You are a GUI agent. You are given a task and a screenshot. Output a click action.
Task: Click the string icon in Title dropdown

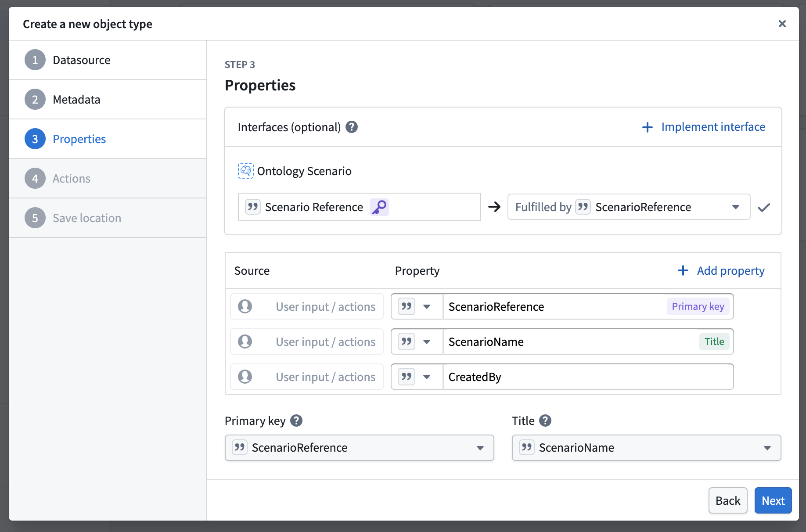point(527,447)
